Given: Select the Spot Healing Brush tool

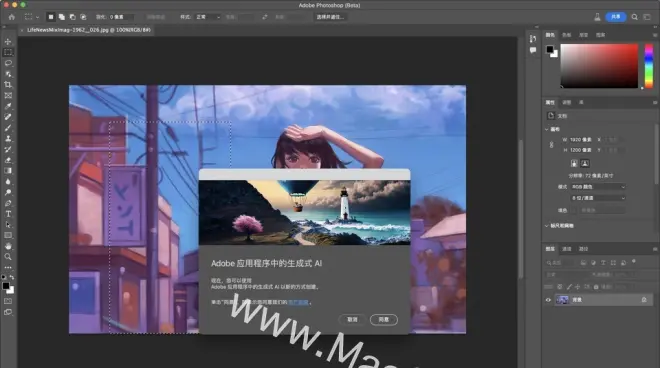Looking at the screenshot, I should click(8, 117).
